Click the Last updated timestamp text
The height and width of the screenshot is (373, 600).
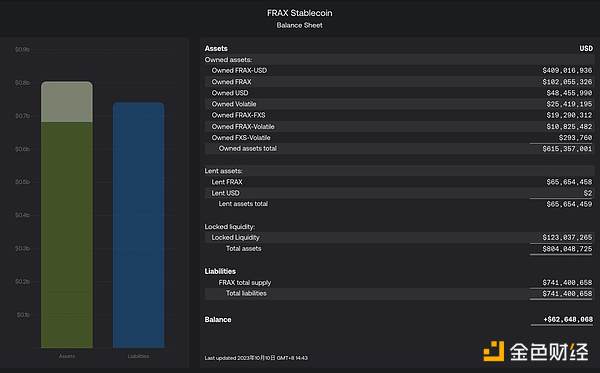(256, 358)
